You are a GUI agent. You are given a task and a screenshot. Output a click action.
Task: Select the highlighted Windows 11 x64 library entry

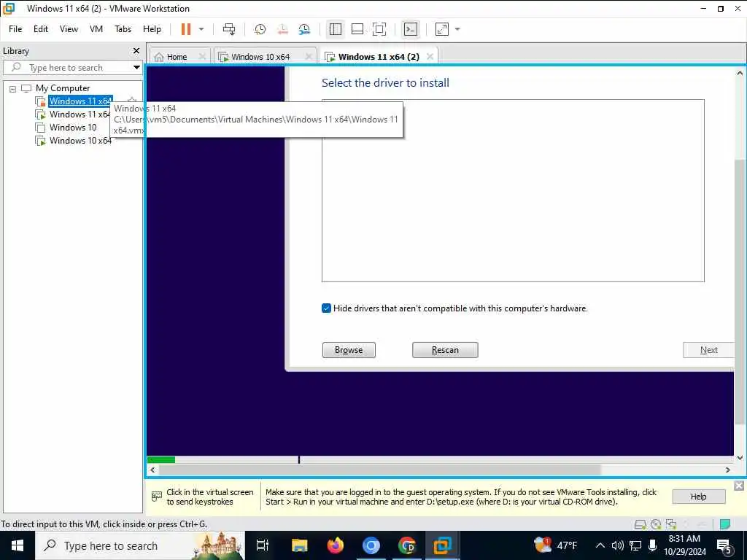pos(80,101)
